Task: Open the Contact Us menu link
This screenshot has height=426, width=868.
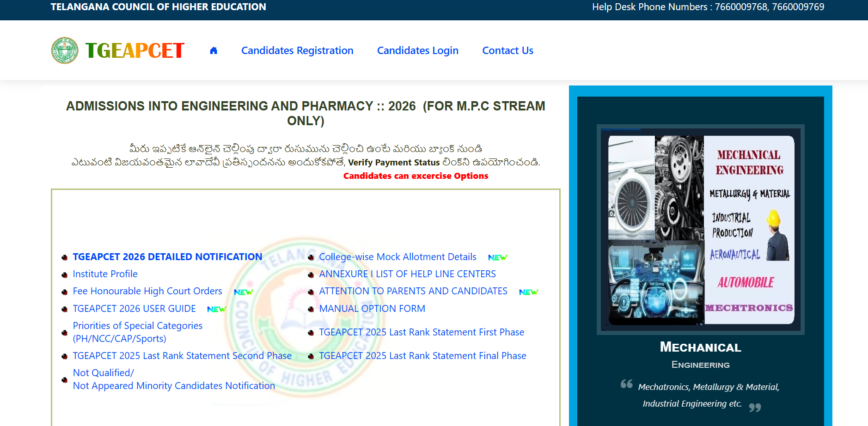Action: click(508, 50)
